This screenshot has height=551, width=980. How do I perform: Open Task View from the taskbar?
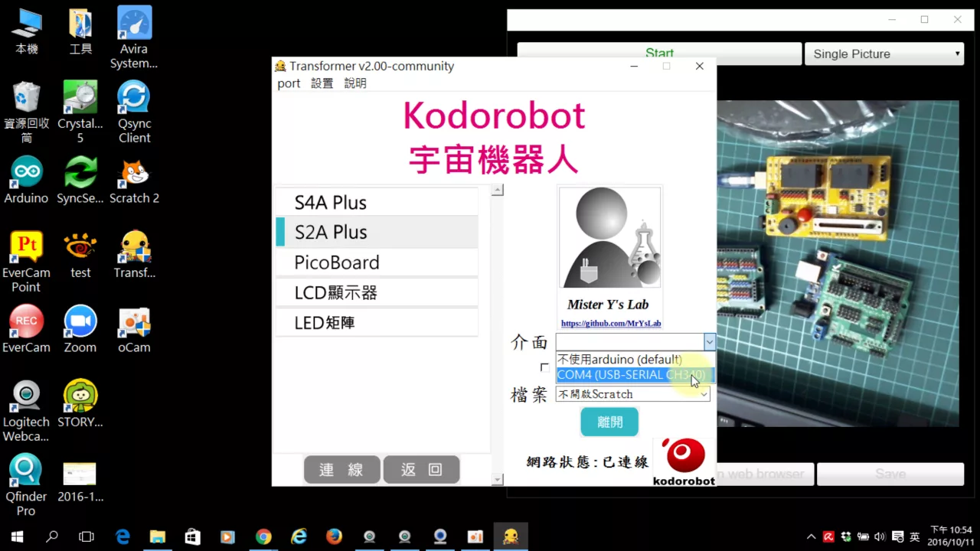click(x=87, y=536)
